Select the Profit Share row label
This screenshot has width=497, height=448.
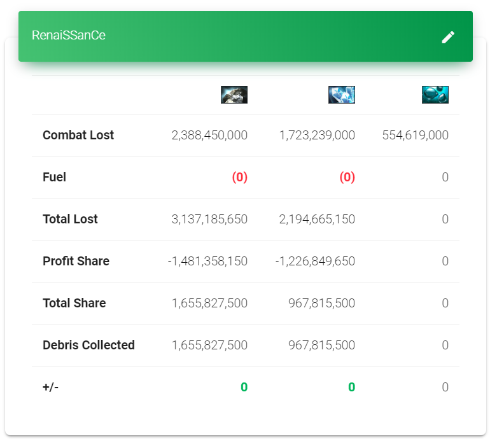pos(76,261)
